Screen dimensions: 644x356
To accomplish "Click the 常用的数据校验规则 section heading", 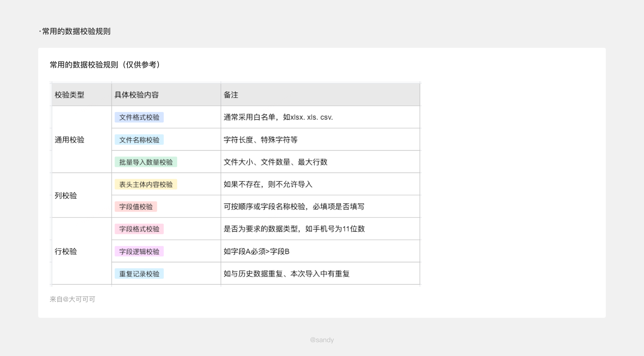I will 76,31.
